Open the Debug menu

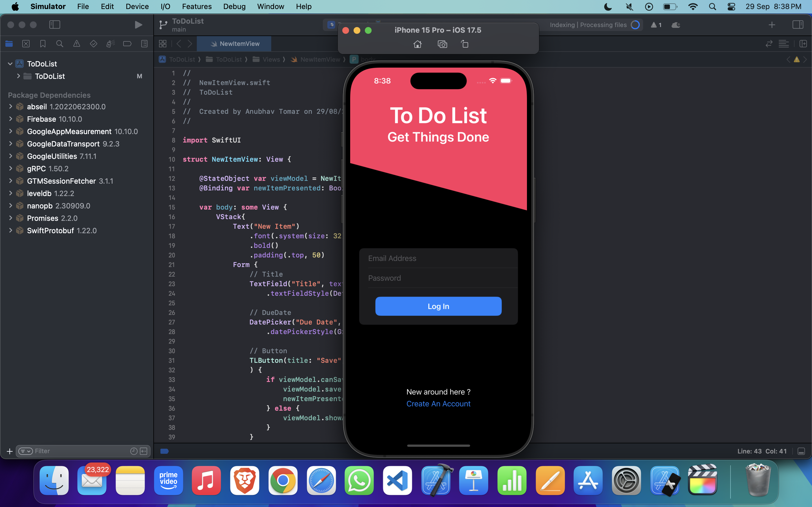point(234,6)
